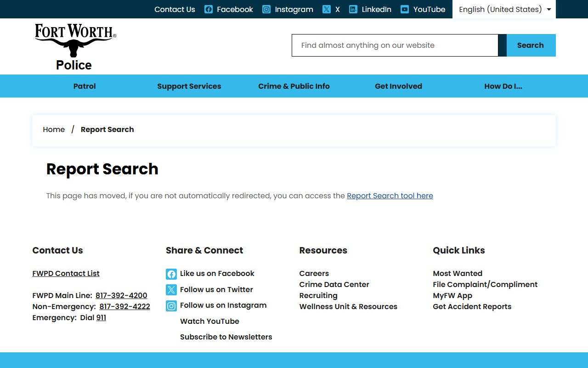Click the X icon in top bar

coord(327,9)
